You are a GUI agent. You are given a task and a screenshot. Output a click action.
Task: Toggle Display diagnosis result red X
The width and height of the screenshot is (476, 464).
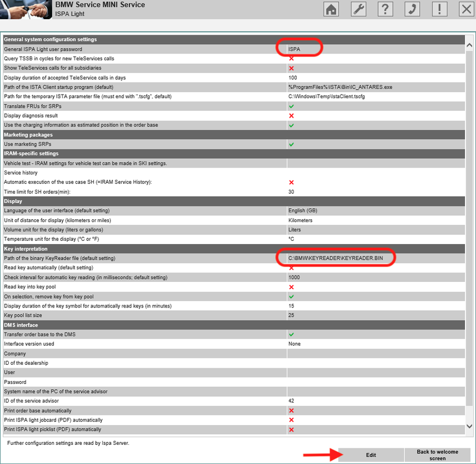(291, 115)
